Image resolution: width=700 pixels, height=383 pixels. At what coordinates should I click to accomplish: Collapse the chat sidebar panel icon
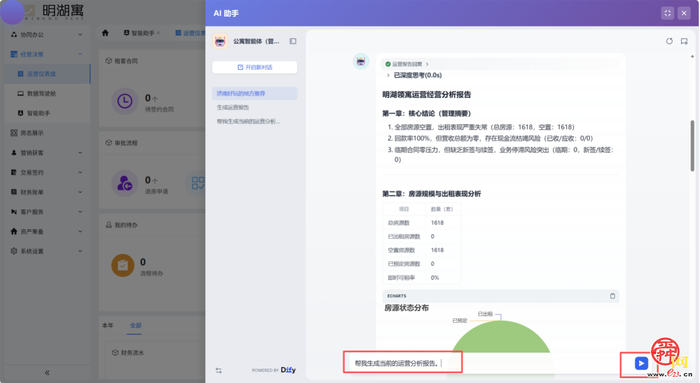293,41
